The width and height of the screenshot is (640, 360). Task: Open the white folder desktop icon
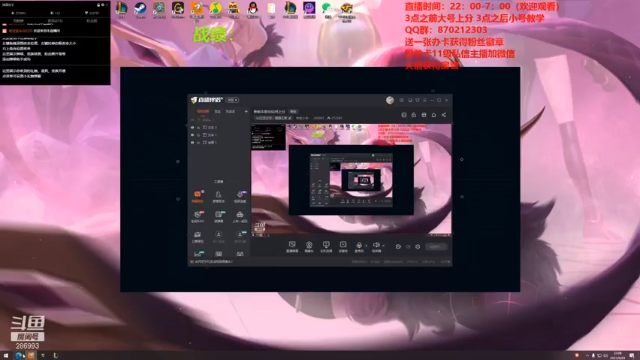tap(272, 9)
